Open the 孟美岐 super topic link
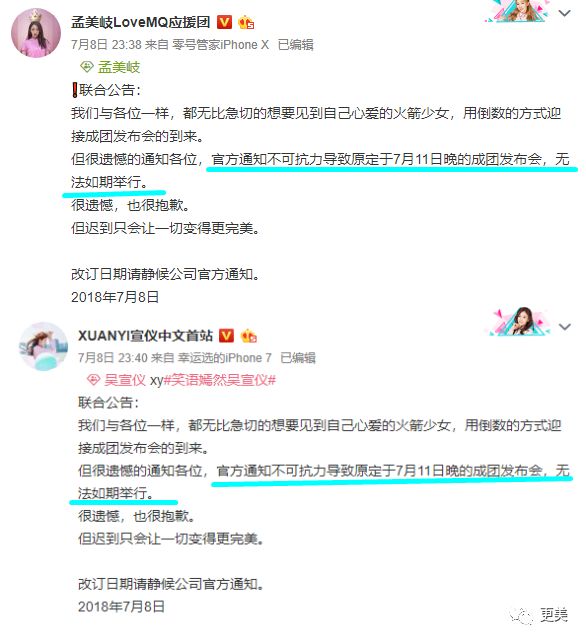586x641 pixels. coord(119,67)
